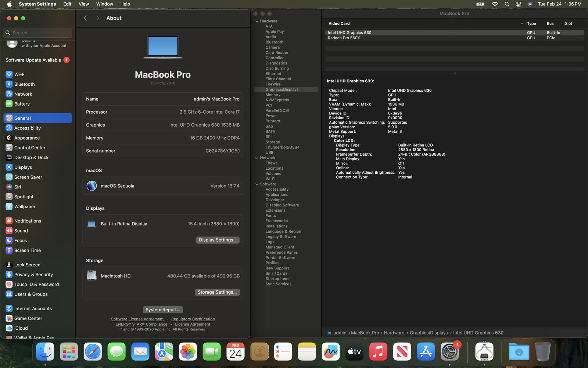
Task: Collapse the Network tree section
Action: 257,158
